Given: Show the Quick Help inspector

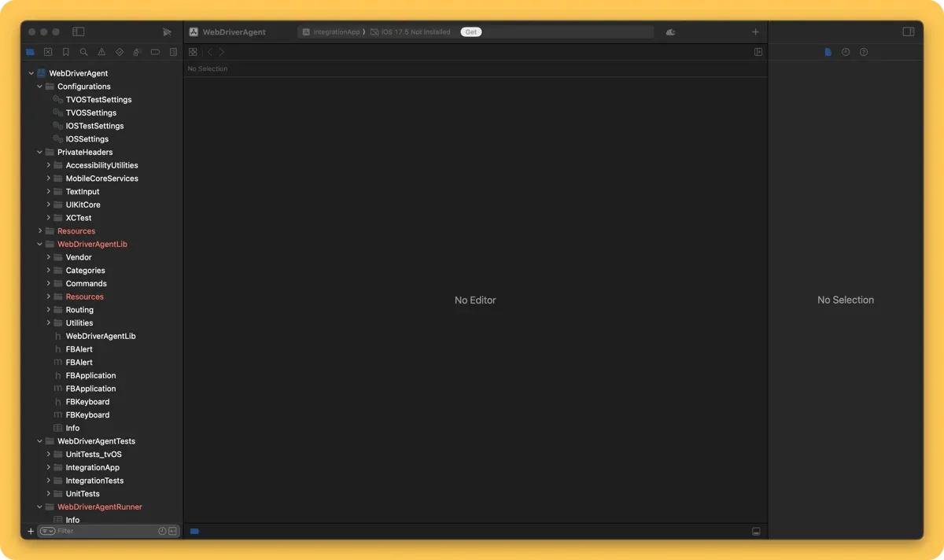Looking at the screenshot, I should coord(864,53).
